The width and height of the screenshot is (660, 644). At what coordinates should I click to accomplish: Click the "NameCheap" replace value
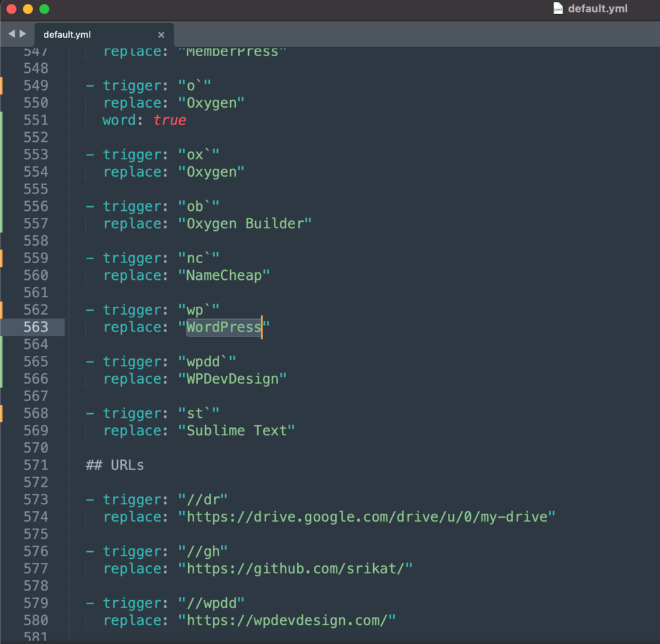(224, 276)
